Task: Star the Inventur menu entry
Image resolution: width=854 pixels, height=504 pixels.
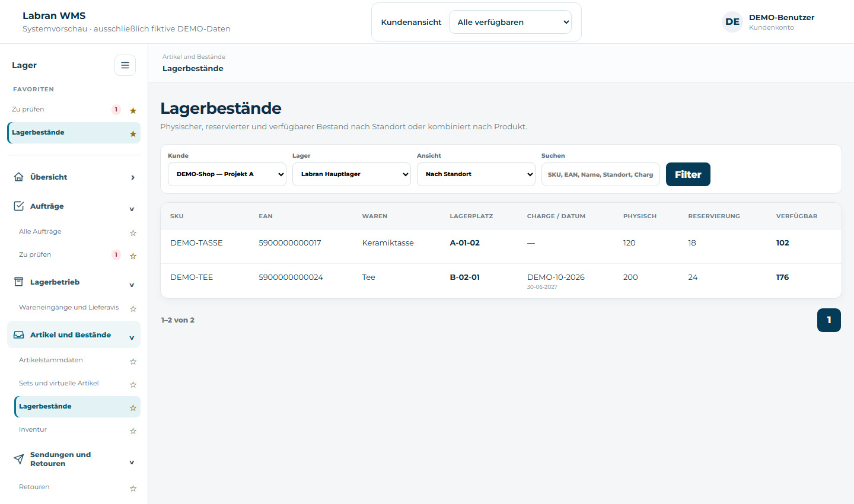Action: (133, 430)
